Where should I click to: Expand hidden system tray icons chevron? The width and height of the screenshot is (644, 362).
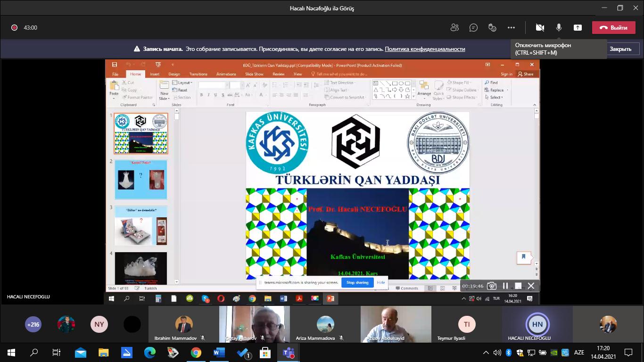pos(486,353)
